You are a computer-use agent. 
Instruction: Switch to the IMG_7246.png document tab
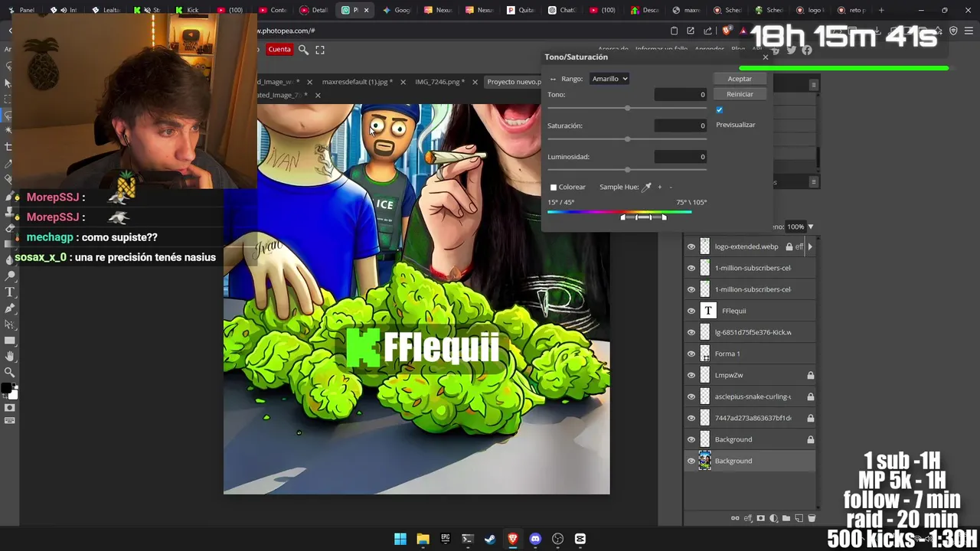(x=439, y=82)
